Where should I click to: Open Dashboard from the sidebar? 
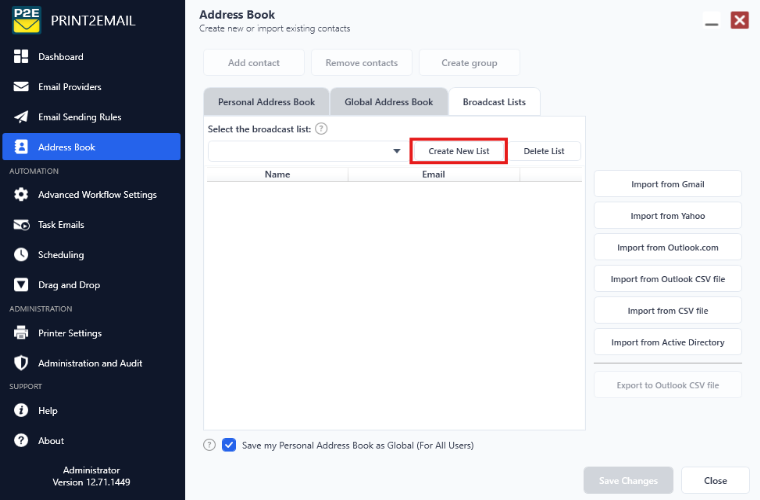tap(92, 57)
